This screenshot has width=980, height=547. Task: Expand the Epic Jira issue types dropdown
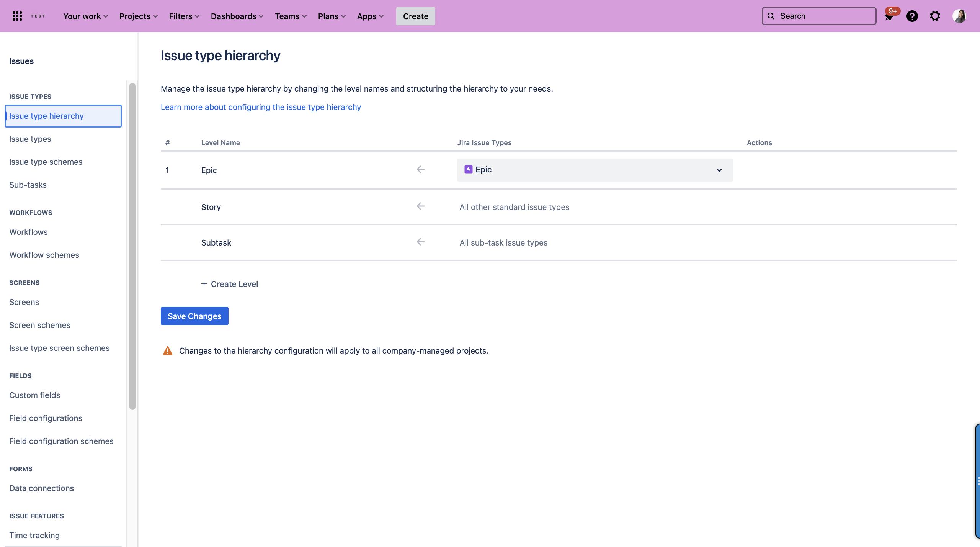coord(719,170)
